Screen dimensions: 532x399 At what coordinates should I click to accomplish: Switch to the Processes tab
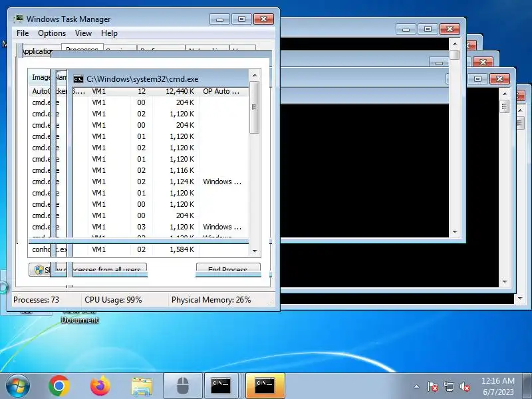pyautogui.click(x=82, y=48)
